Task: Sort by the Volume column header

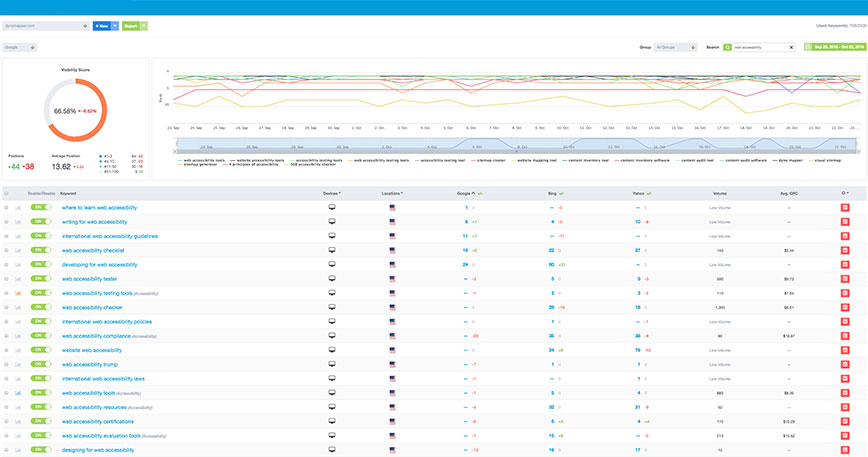Action: point(719,192)
